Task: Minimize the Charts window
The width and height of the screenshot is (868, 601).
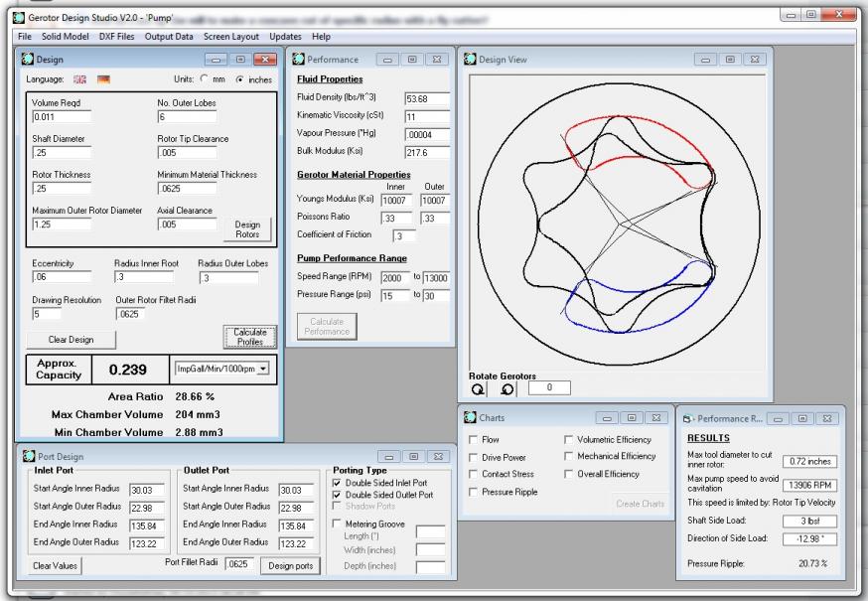Action: click(608, 419)
